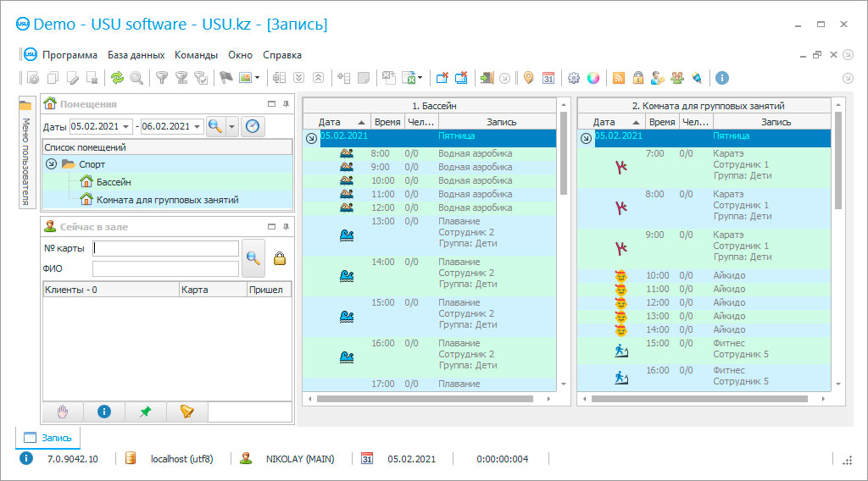
Task: Click vertical scrollbar of Комната для групповых занятий table
Action: click(838, 160)
